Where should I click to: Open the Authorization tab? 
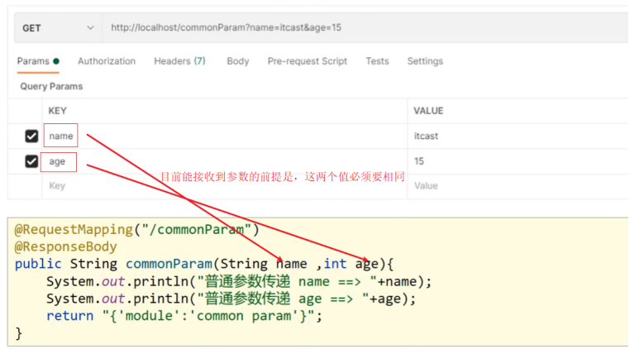pos(107,61)
